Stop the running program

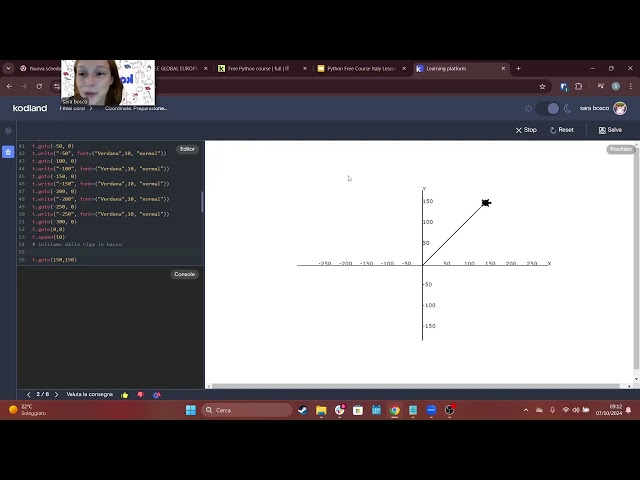(x=526, y=130)
